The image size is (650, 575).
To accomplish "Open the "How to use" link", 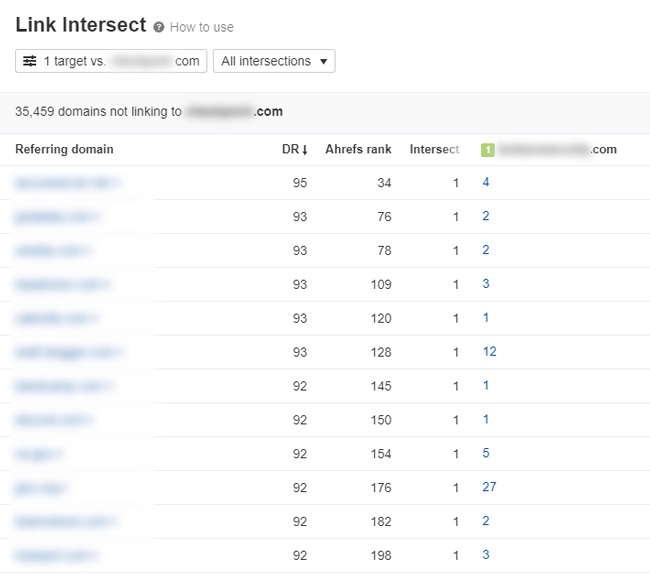I will tap(201, 27).
